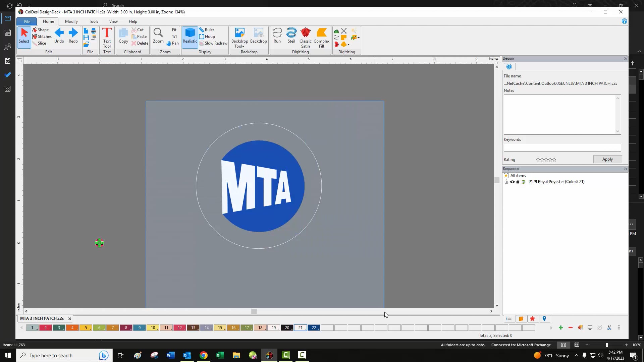The image size is (644, 362).
Task: Switch to the Modify ribbon tab
Action: tap(71, 21)
